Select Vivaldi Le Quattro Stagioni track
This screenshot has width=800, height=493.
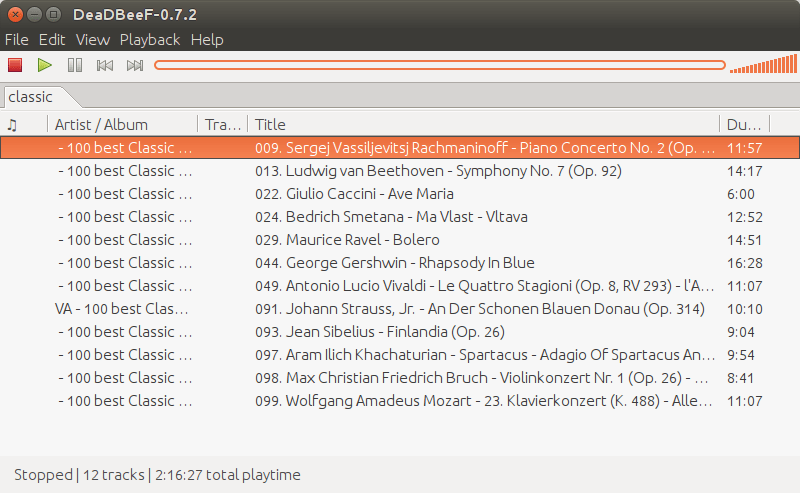[400, 286]
